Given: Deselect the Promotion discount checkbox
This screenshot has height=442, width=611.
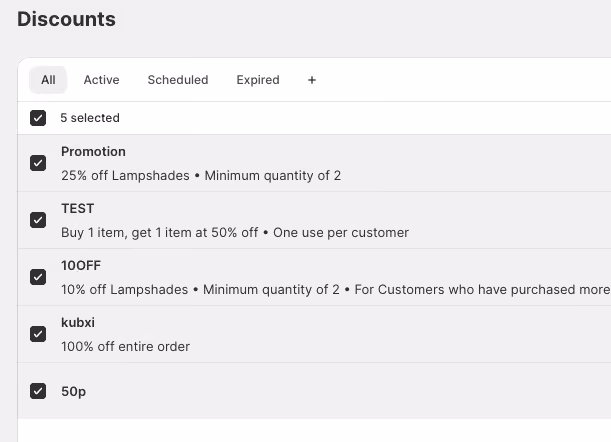Looking at the screenshot, I should click(x=38, y=163).
